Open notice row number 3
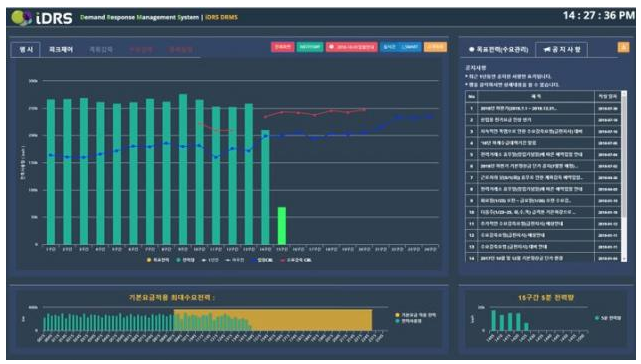This screenshot has height=364, width=641. click(x=543, y=131)
